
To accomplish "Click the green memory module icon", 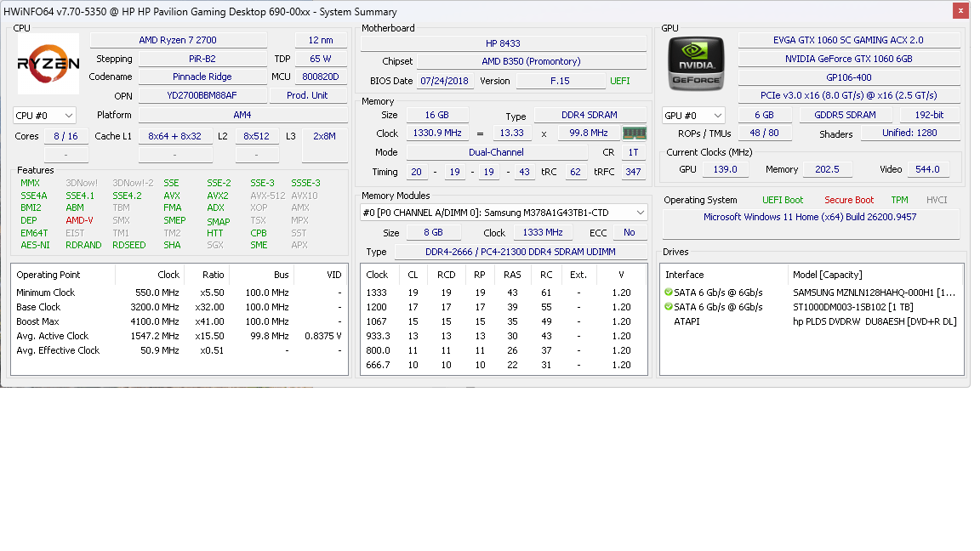I will [635, 133].
